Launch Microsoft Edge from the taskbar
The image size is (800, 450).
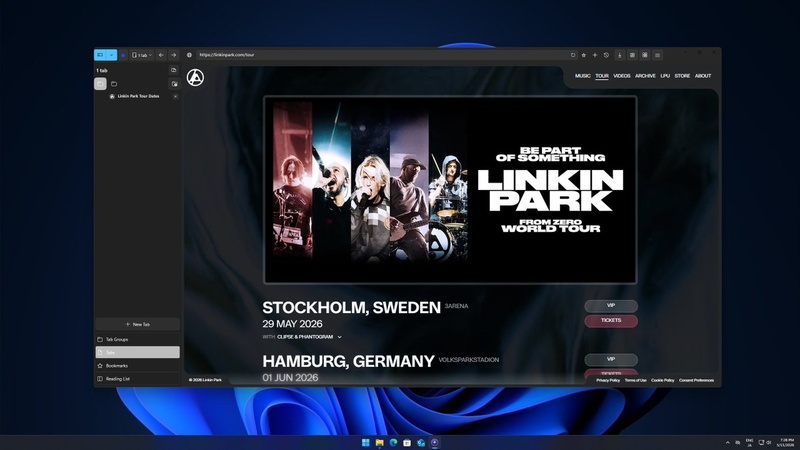point(393,442)
